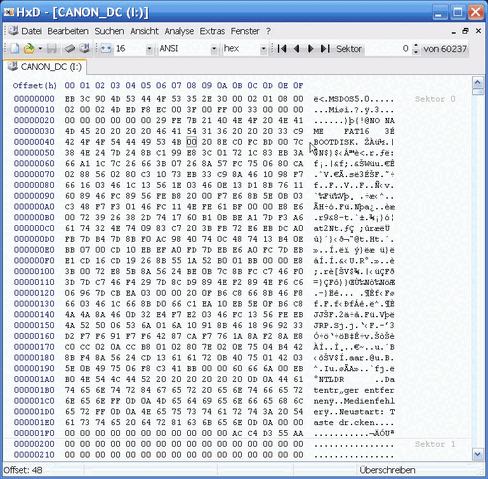
Task: Minimize the inner document window
Action: [453, 31]
